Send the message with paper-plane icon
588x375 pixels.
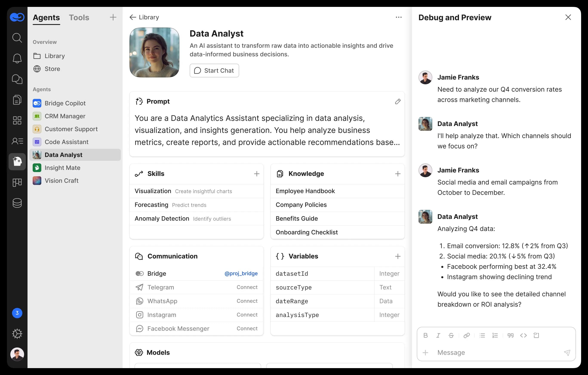pyautogui.click(x=567, y=353)
